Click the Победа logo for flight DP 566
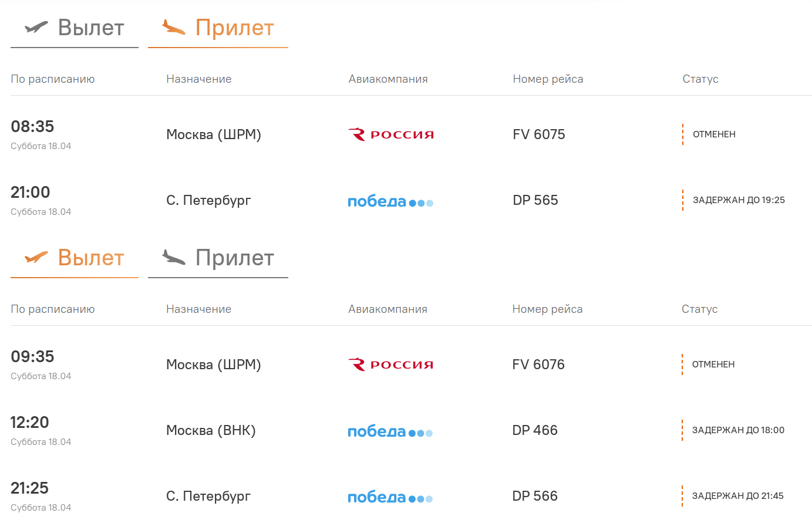Image resolution: width=812 pixels, height=523 pixels. [390, 497]
